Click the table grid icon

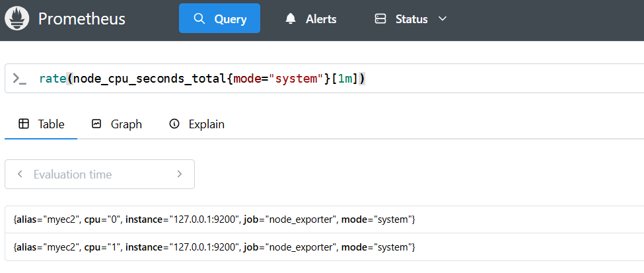[x=24, y=124]
